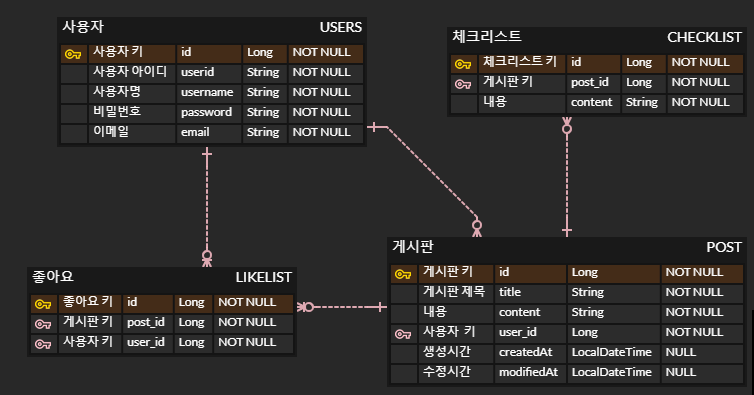Click the user_id cell in POST table
The height and width of the screenshot is (395, 754).
[x=530, y=333]
